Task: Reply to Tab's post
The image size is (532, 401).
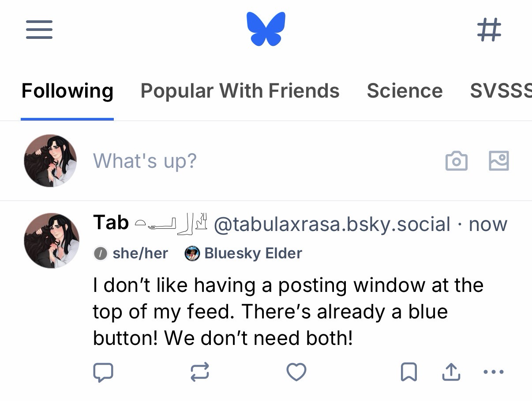Action: (103, 372)
